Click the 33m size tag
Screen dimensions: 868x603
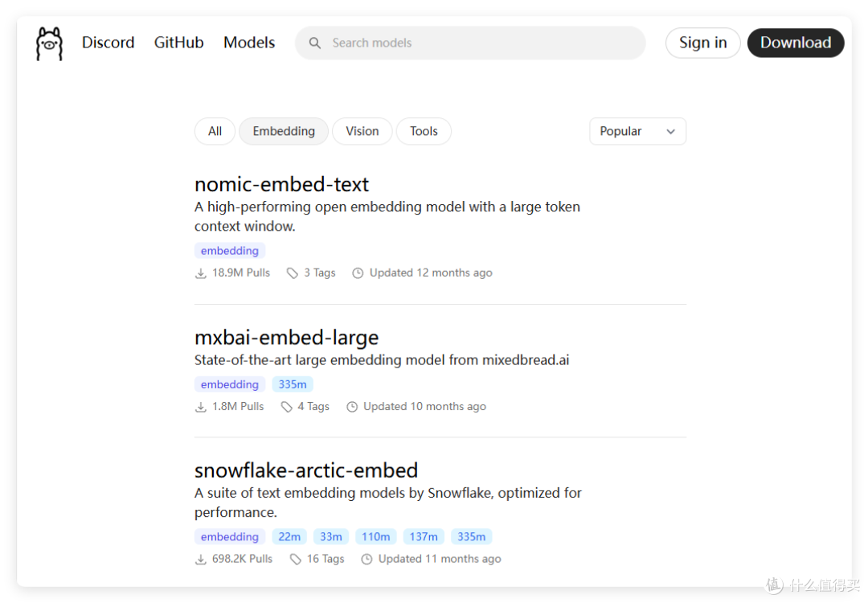point(331,536)
